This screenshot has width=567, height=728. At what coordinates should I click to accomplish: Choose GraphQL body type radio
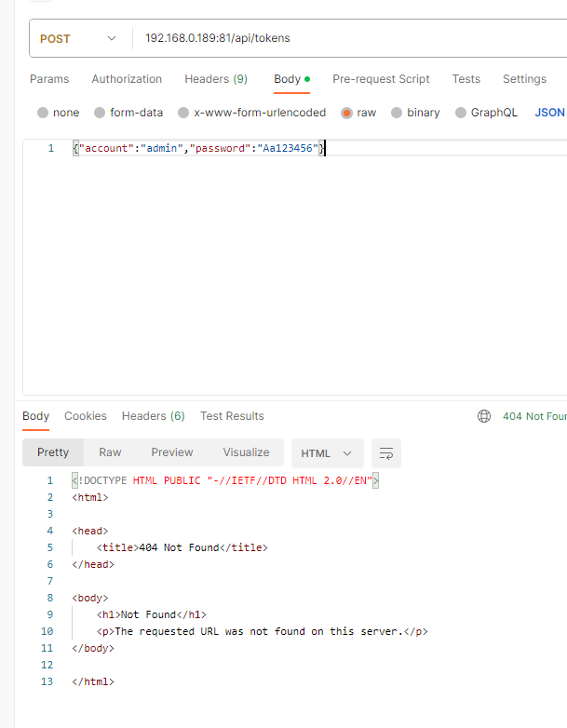tap(461, 113)
